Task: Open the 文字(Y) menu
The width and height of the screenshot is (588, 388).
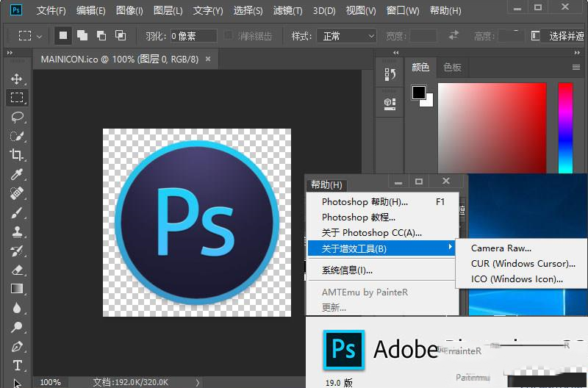Action: tap(208, 10)
